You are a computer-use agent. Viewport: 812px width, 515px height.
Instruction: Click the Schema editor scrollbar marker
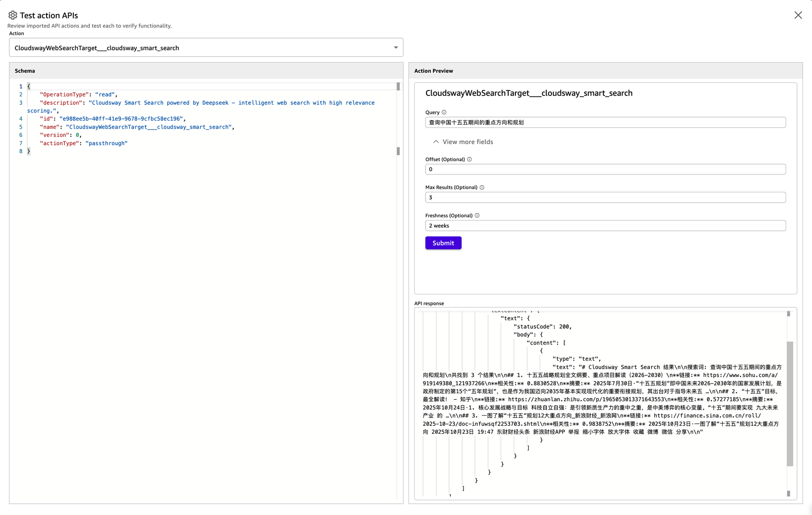point(398,87)
